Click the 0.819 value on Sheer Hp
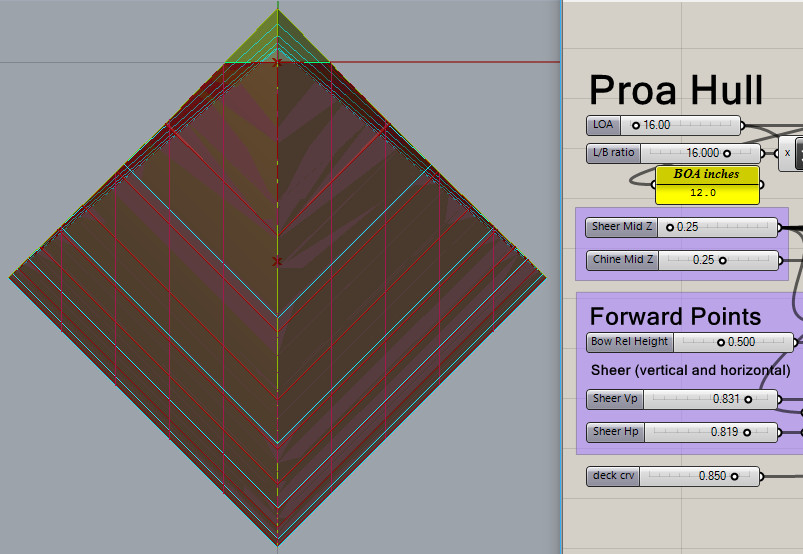This screenshot has height=554, width=803. 725,432
